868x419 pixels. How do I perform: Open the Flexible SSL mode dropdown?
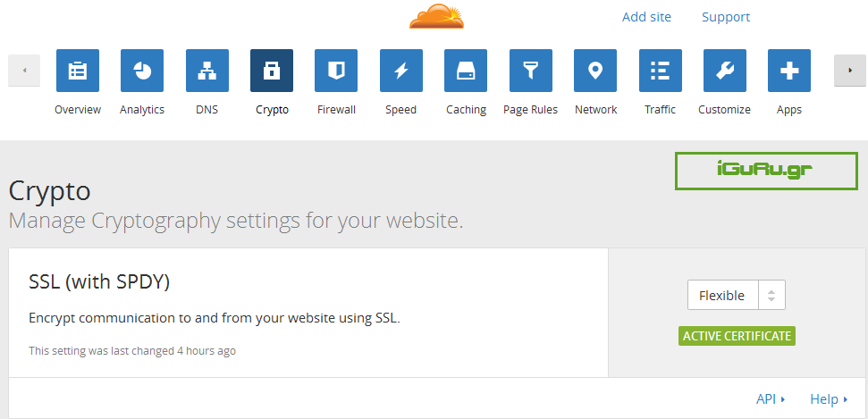click(736, 296)
